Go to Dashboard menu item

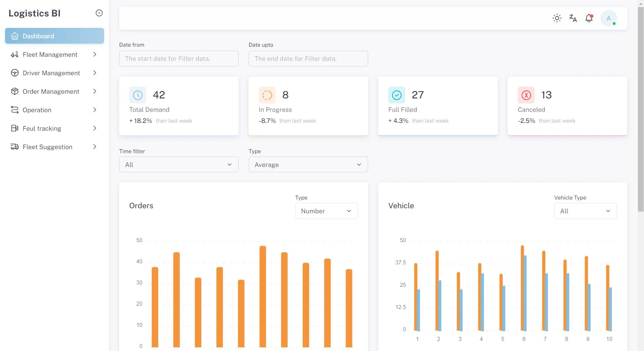tap(54, 36)
